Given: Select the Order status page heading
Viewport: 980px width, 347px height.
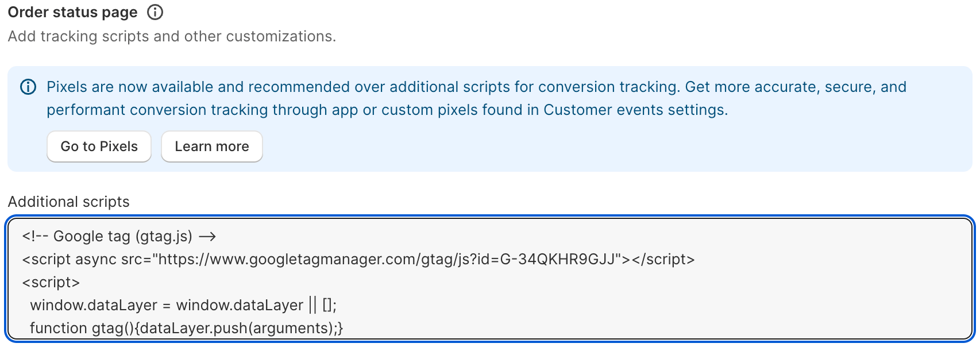Looking at the screenshot, I should pos(73,12).
